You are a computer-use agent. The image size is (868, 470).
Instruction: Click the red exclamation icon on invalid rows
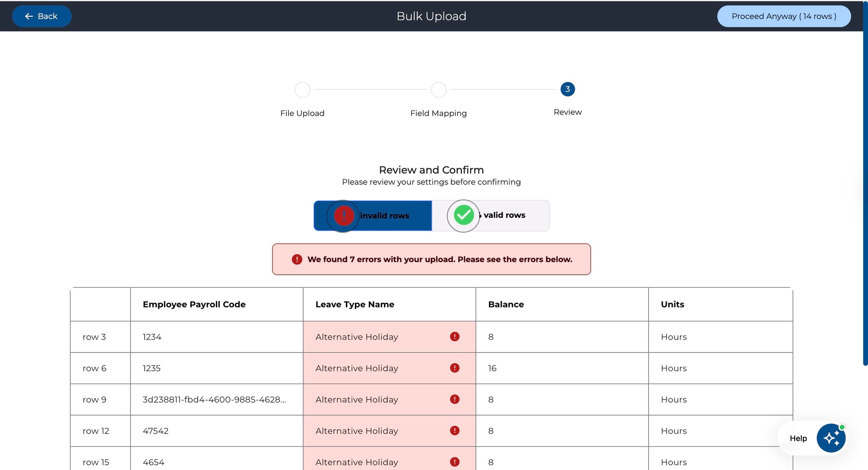coord(344,216)
